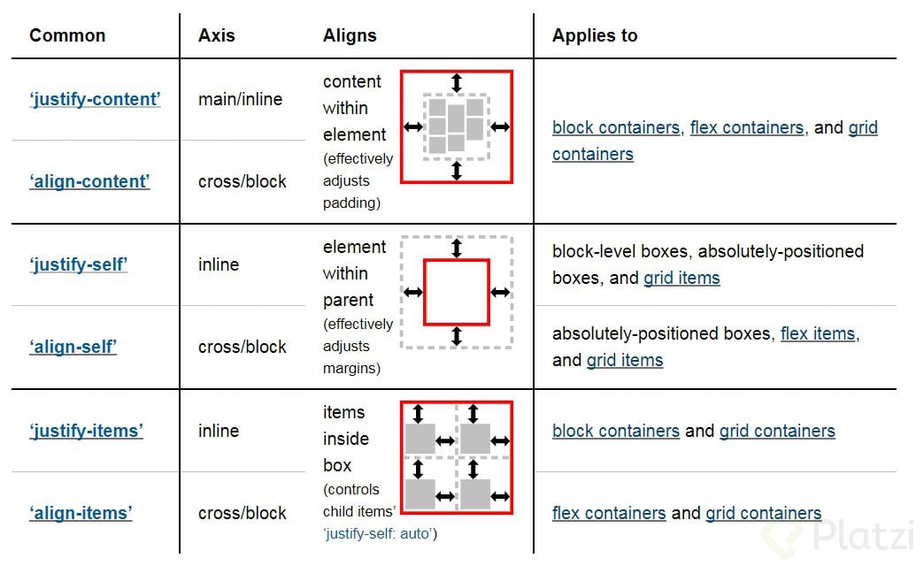
Task: Open 'grid items' link in justify-self row
Action: coord(681,278)
